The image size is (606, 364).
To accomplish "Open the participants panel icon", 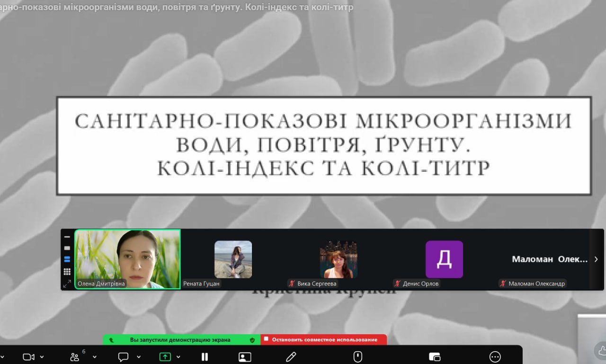I will pyautogui.click(x=75, y=357).
